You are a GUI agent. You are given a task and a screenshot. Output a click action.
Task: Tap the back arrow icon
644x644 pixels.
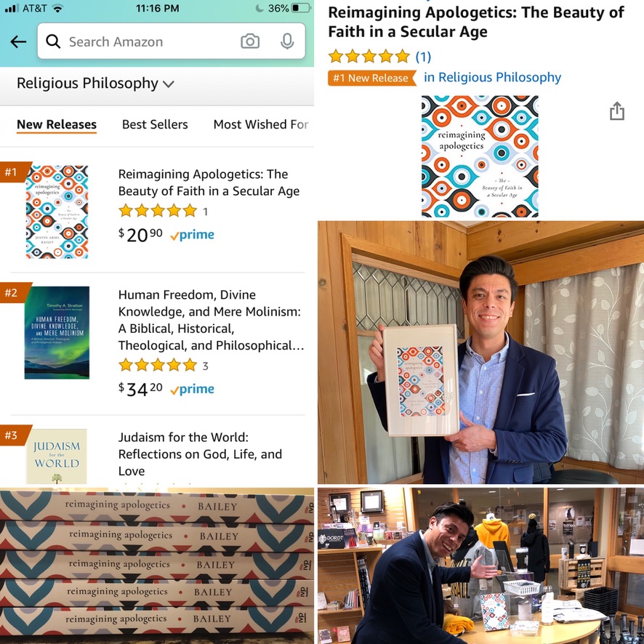pyautogui.click(x=18, y=41)
